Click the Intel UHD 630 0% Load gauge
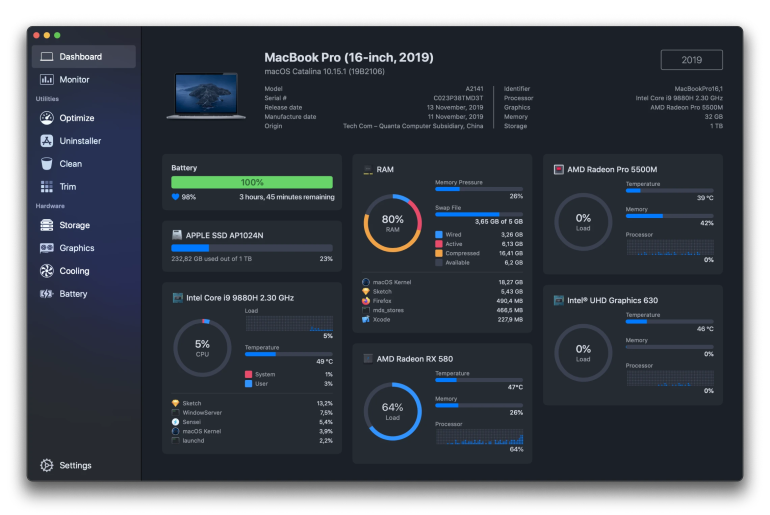The width and height of the screenshot is (770, 515). tap(583, 352)
